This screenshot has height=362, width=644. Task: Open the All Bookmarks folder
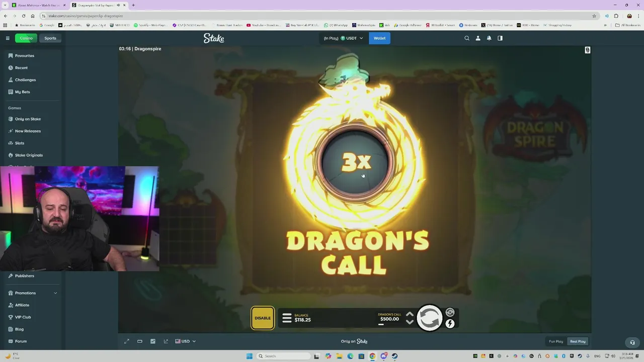pyautogui.click(x=627, y=25)
